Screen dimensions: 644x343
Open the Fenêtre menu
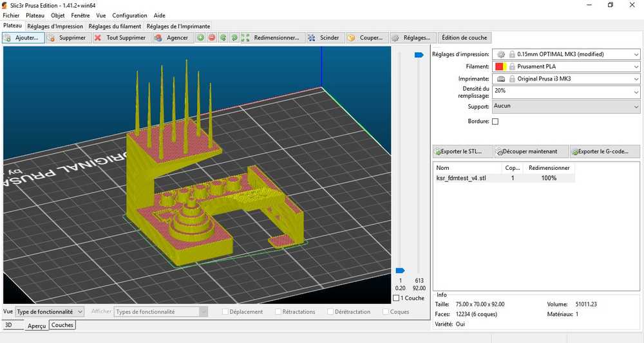(80, 15)
